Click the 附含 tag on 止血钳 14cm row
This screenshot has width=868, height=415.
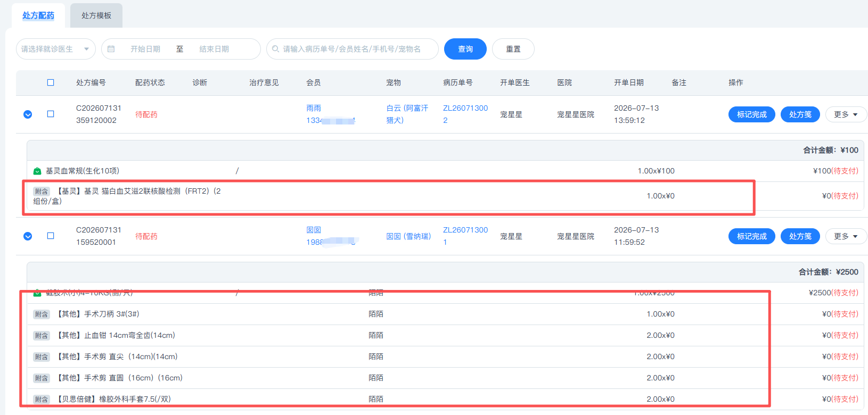pos(42,336)
